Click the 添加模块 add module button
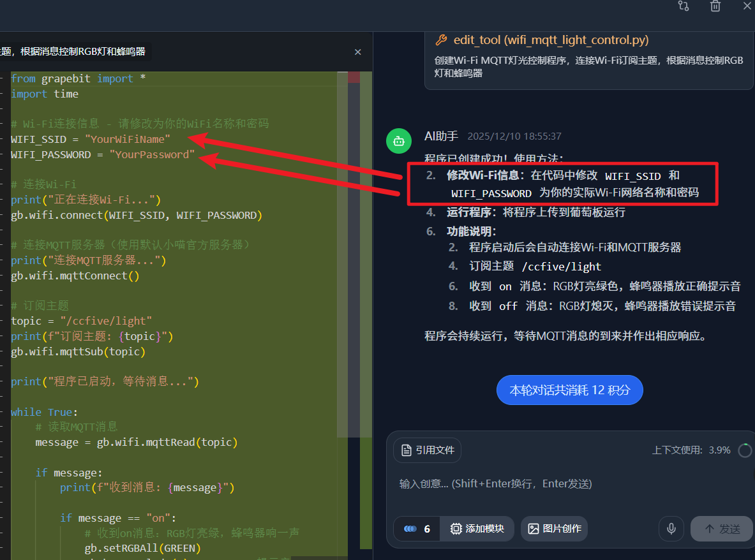The width and height of the screenshot is (755, 560). click(477, 529)
